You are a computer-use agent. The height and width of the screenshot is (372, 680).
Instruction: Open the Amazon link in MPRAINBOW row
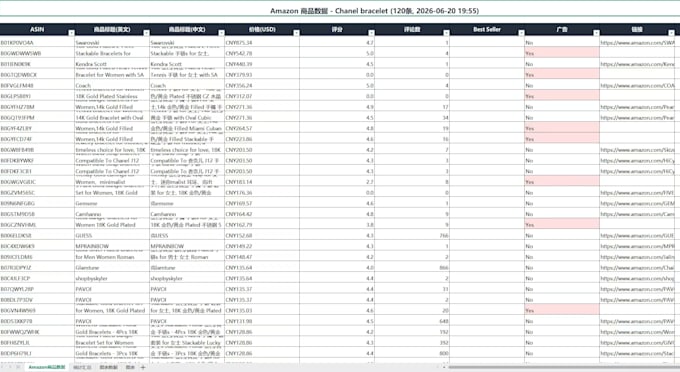638,246
